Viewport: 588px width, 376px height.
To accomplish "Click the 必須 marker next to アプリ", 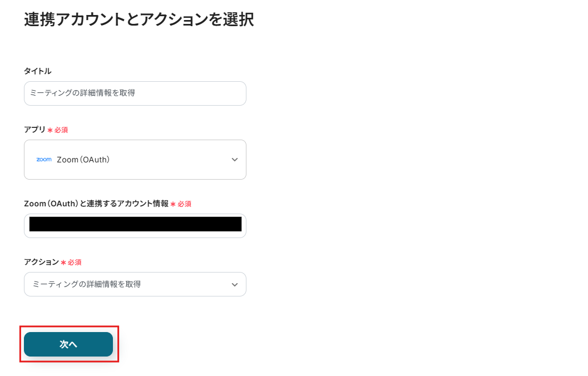I will click(x=61, y=130).
